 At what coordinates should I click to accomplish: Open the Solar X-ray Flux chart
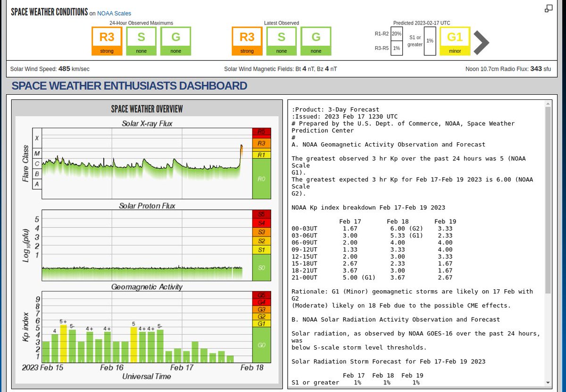click(x=147, y=163)
